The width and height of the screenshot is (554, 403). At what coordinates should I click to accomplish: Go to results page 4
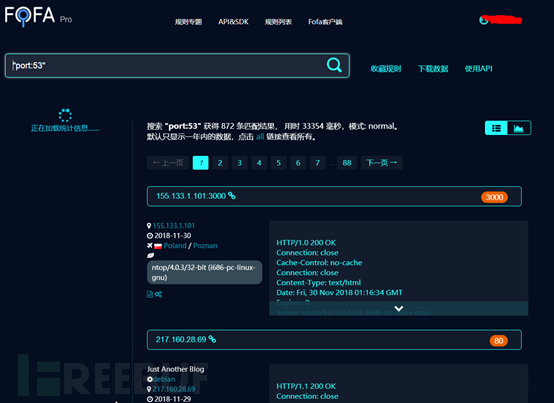pos(259,163)
